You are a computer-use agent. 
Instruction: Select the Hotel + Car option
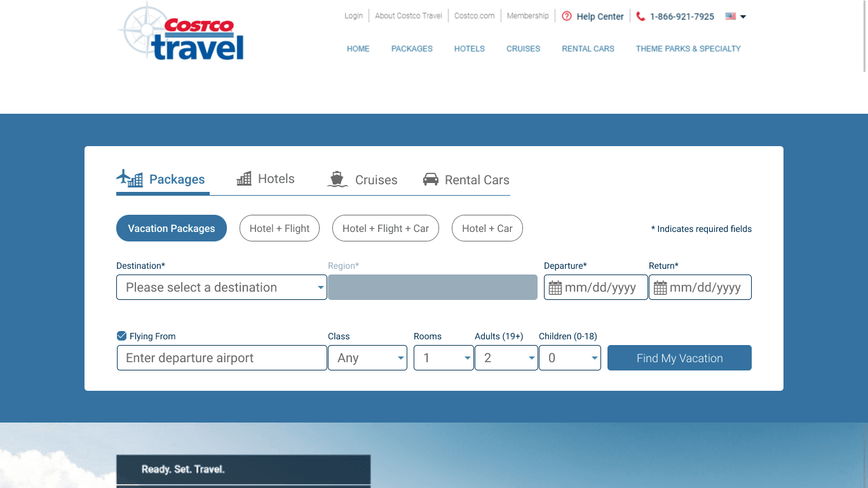(487, 228)
